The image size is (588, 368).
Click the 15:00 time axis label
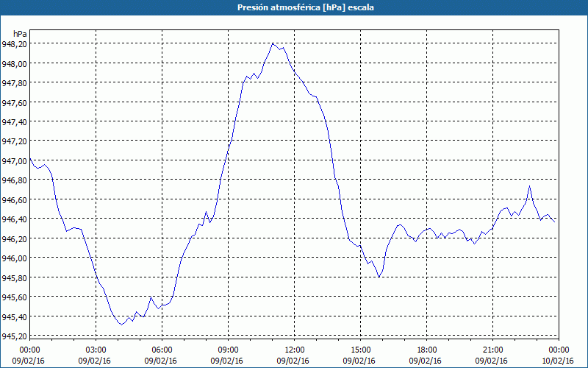(x=360, y=350)
